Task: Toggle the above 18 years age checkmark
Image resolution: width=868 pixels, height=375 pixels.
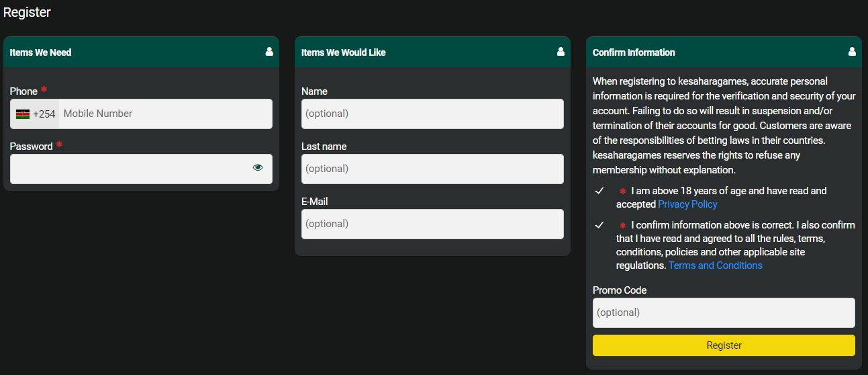Action: 599,192
